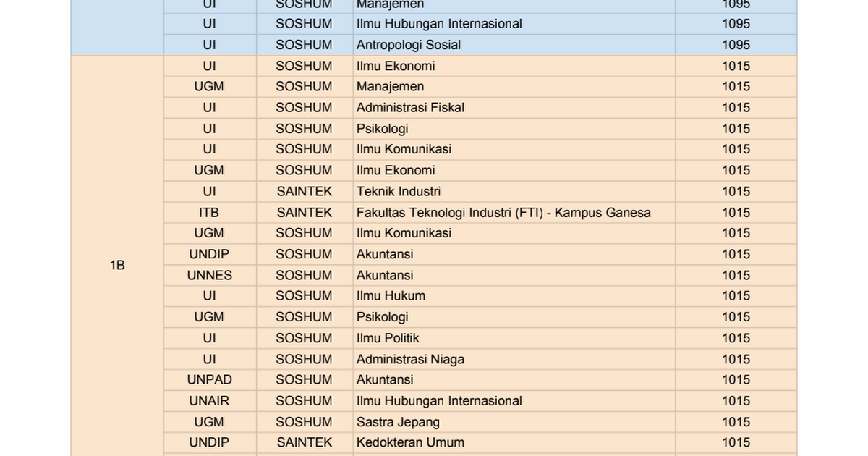Image resolution: width=868 pixels, height=456 pixels.
Task: Select 1015 in the Teknik Industri row
Action: pyautogui.click(x=736, y=191)
